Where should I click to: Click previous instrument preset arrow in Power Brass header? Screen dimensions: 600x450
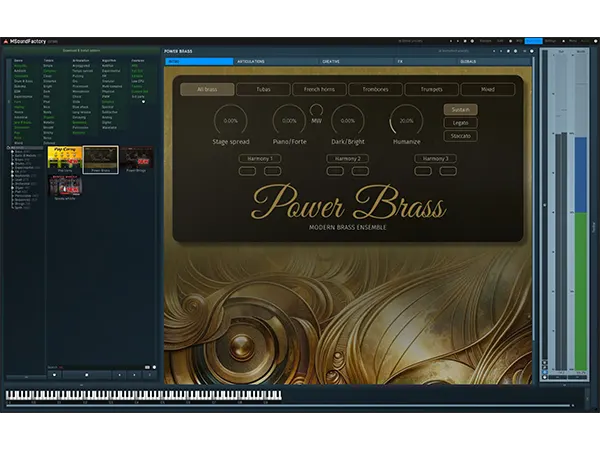click(x=494, y=51)
